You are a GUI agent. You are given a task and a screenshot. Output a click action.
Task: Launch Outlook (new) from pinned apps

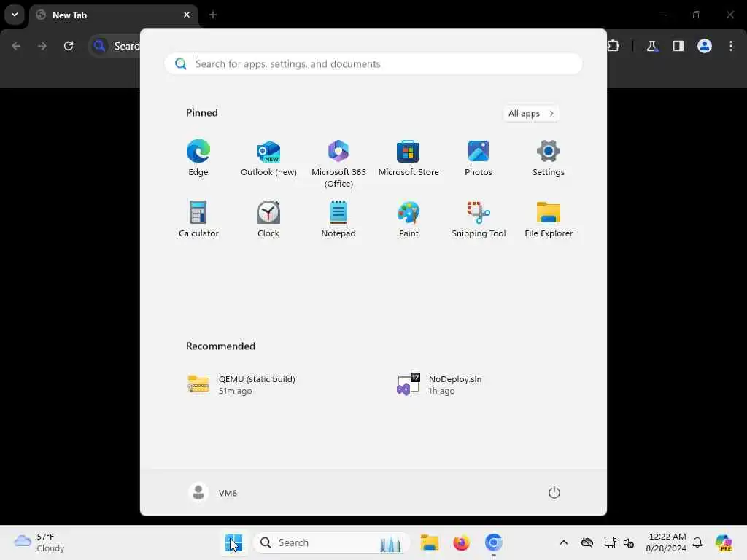[x=268, y=158]
